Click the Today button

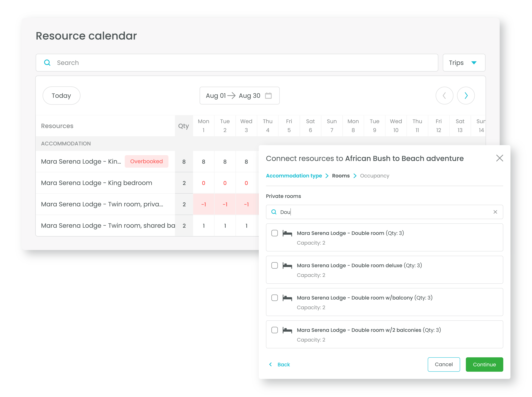point(61,96)
